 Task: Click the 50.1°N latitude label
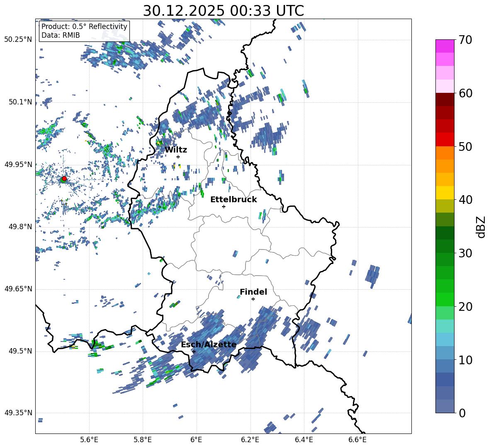pyautogui.click(x=20, y=102)
